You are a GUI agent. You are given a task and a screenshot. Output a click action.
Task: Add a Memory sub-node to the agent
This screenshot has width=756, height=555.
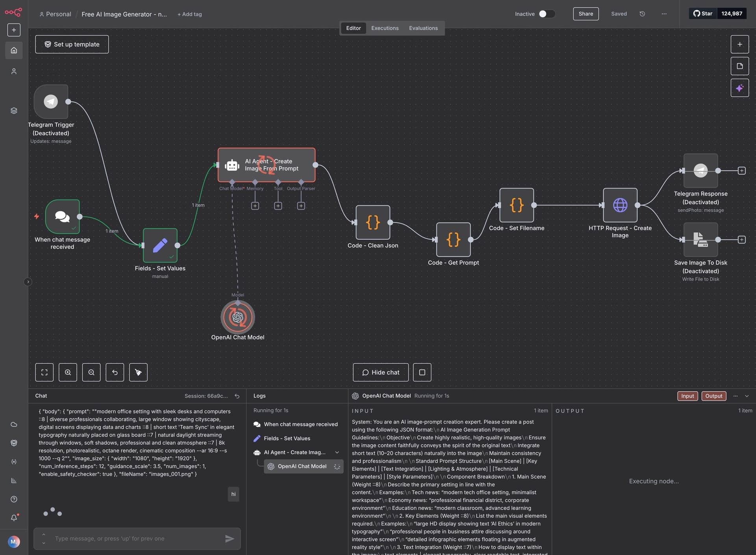(x=255, y=206)
